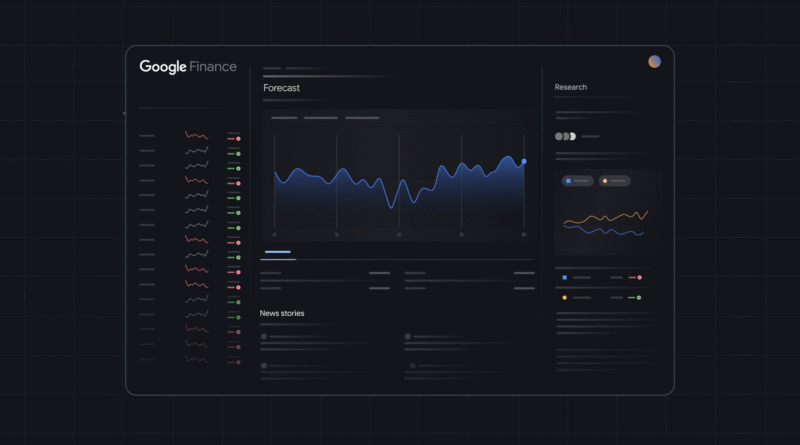
Task: Click the blue square legend icon below research chart
Action: click(x=564, y=277)
